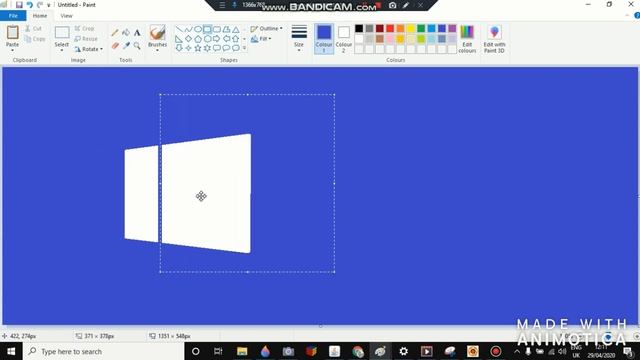This screenshot has width=640, height=360.
Task: Choose the Rectangle shape
Action: [207, 29]
